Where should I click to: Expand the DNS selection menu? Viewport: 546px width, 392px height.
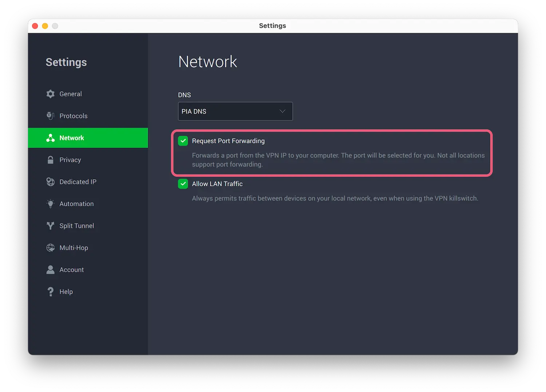[235, 111]
